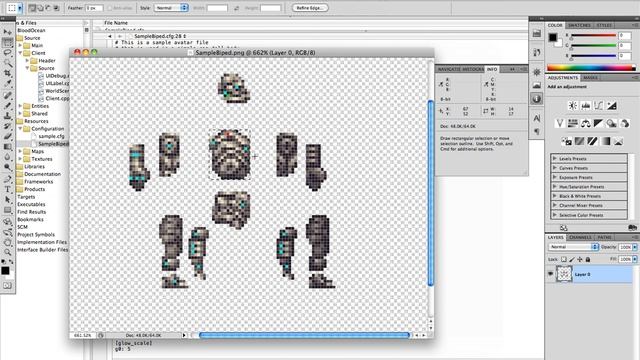Select the Path Selection arrow tool
The width and height of the screenshot is (640, 360).
click(x=7, y=200)
